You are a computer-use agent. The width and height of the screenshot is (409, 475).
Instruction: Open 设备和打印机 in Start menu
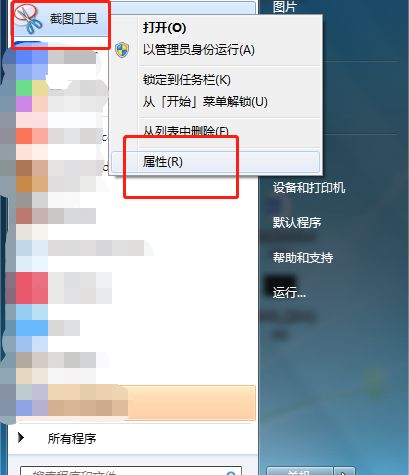pos(309,188)
